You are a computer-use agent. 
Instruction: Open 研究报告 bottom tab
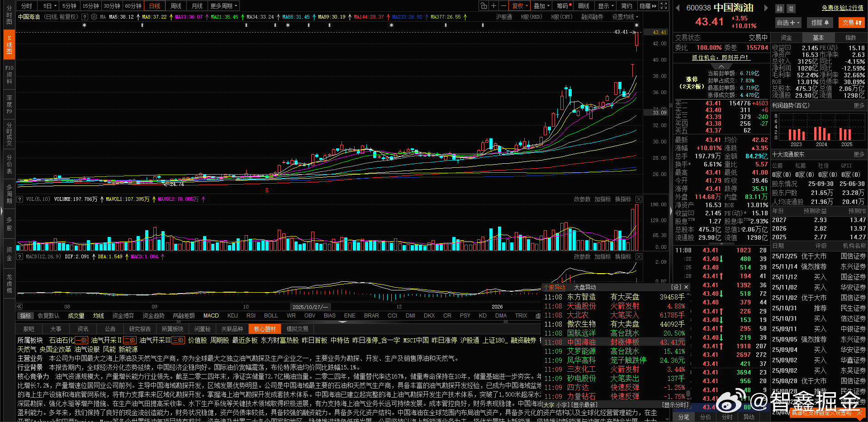tap(140, 329)
